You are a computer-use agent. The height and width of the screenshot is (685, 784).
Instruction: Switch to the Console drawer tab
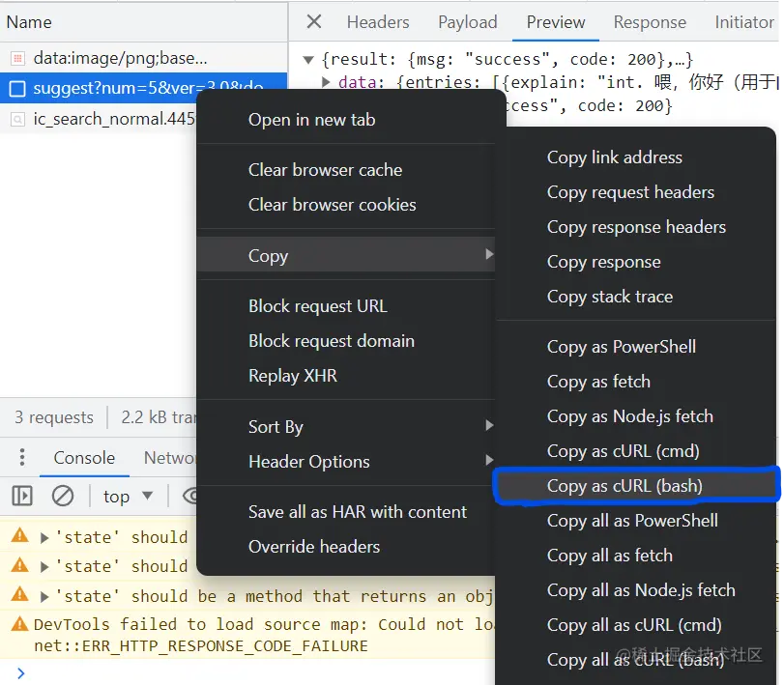84,458
